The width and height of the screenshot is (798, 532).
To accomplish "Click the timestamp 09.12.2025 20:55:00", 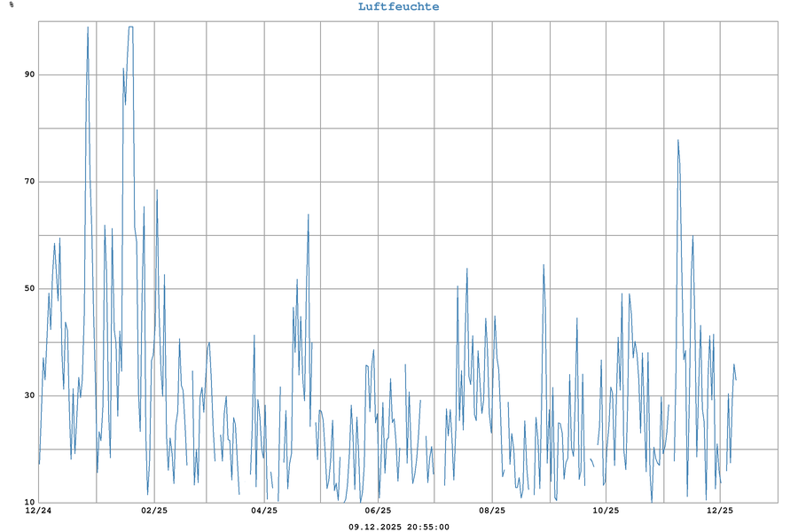I will [x=398, y=527].
